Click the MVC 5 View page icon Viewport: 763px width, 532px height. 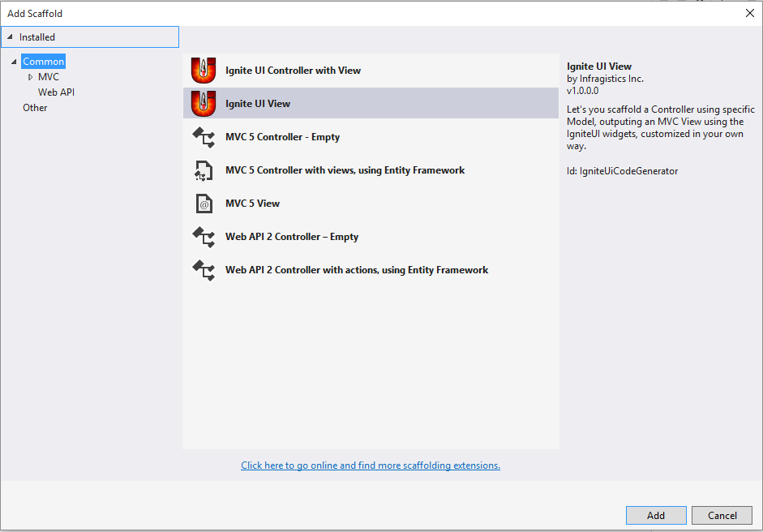(x=203, y=204)
